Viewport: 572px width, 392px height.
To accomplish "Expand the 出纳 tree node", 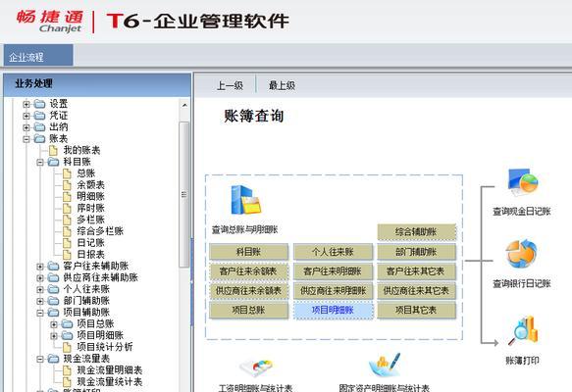I will 26,127.
